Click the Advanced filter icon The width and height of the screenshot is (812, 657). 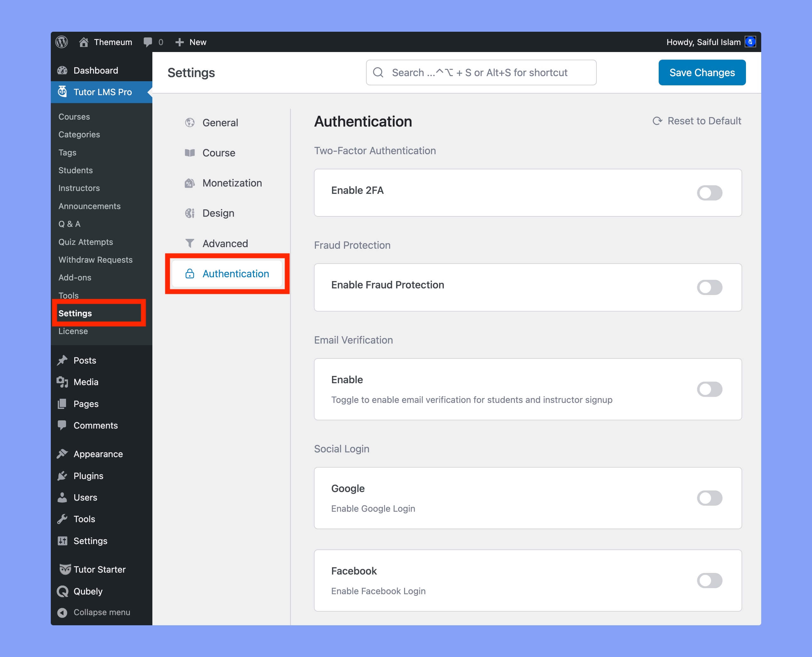[190, 243]
